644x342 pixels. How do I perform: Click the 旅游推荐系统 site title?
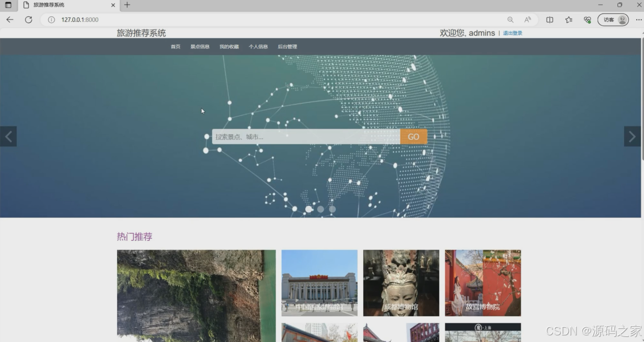tap(141, 33)
